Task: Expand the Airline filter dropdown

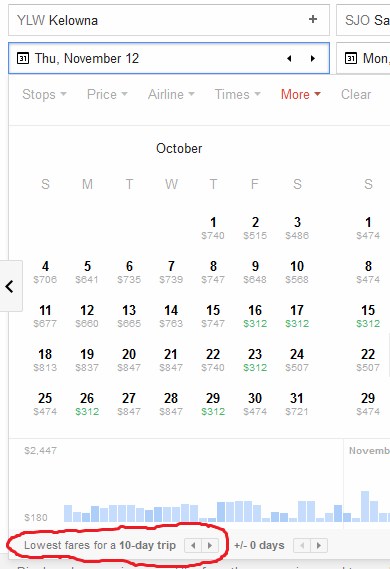Action: click(171, 94)
